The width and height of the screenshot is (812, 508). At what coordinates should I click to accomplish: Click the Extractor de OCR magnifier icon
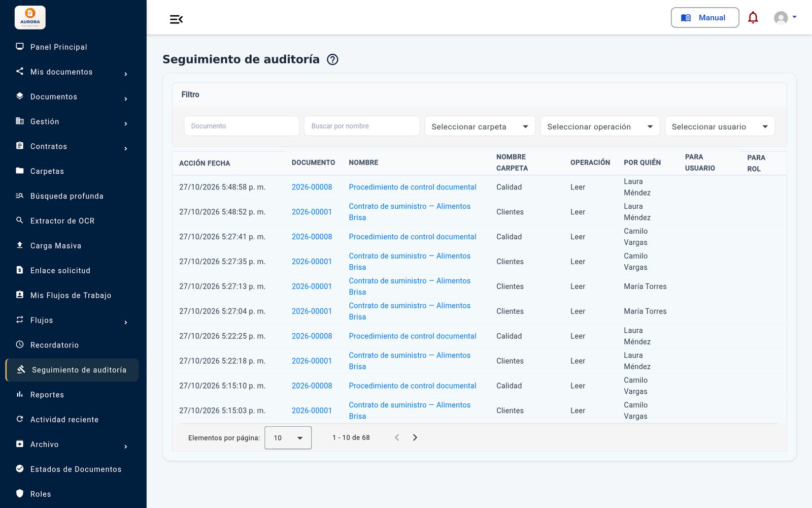point(20,220)
